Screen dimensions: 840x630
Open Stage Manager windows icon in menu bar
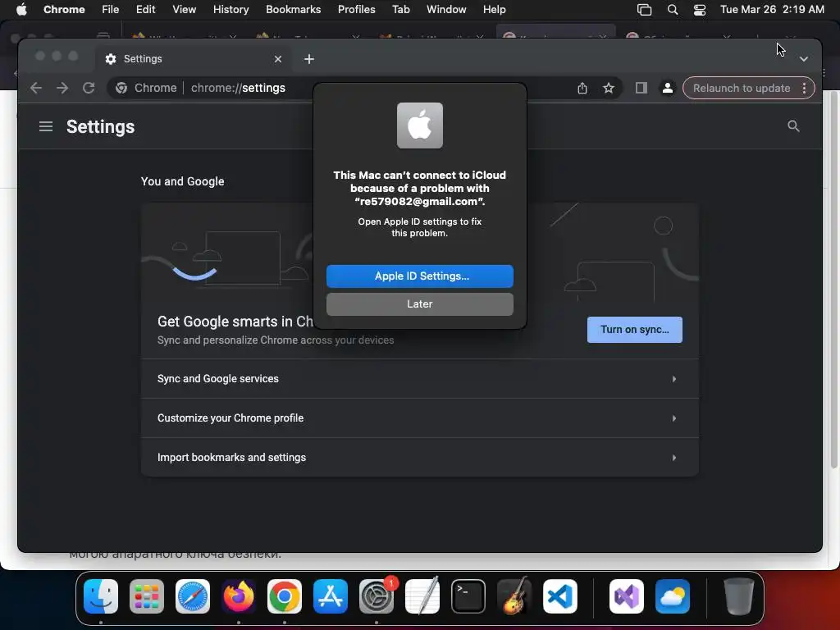[645, 10]
